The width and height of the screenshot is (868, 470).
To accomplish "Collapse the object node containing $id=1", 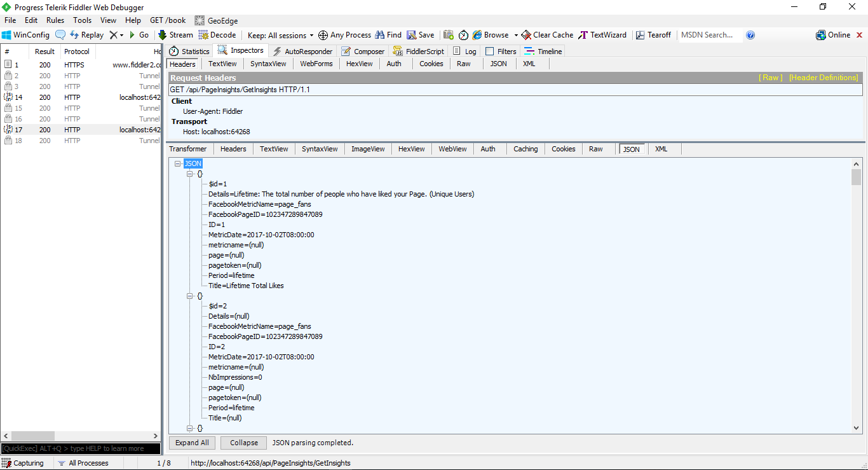I will 190,174.
